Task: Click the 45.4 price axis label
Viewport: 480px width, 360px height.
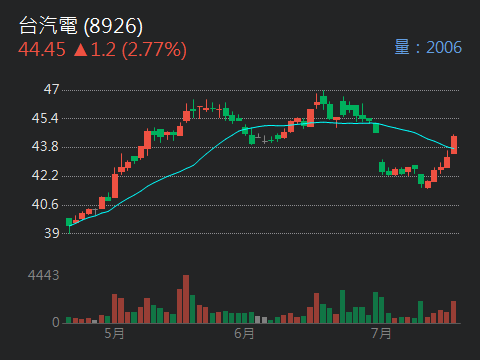Action: 45,118
